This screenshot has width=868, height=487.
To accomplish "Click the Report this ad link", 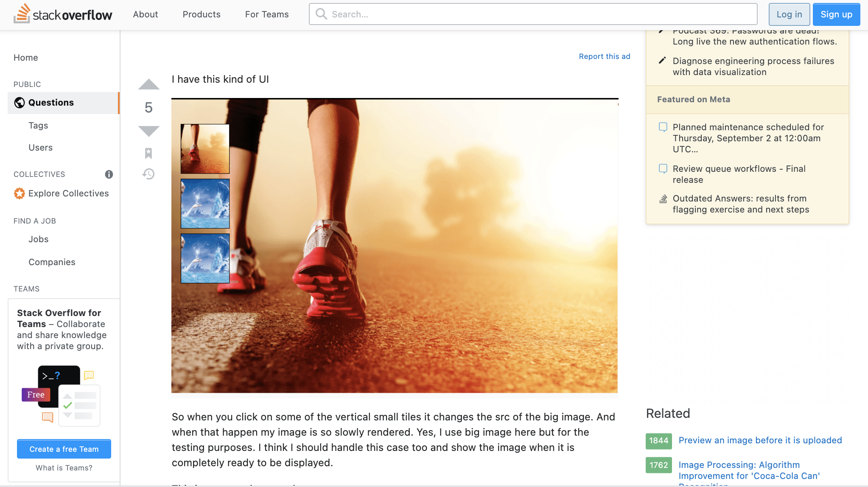I will coord(605,56).
